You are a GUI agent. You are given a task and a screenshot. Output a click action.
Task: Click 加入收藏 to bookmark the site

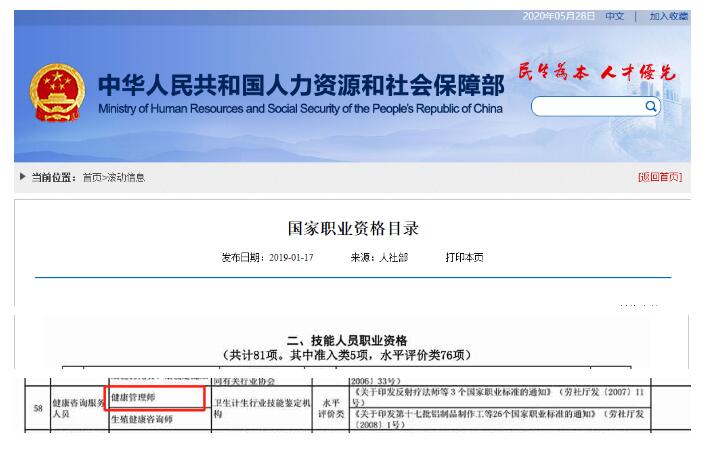click(668, 17)
